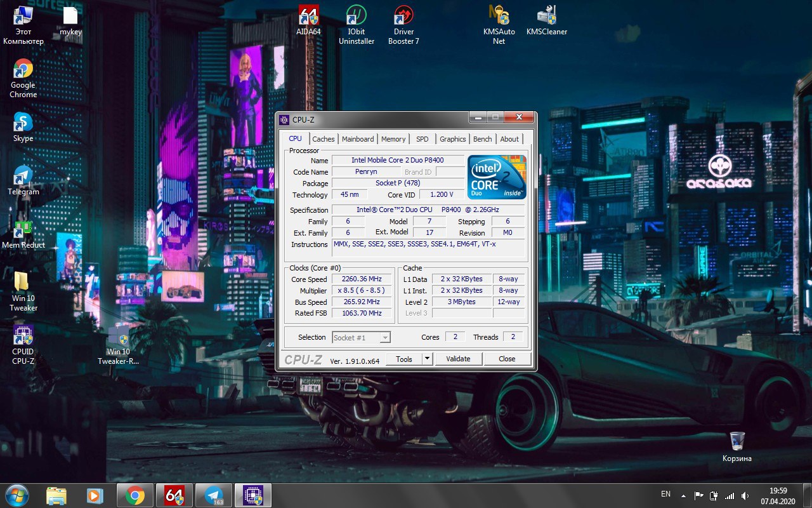Click the processor Name field
812x508 pixels.
tap(398, 160)
